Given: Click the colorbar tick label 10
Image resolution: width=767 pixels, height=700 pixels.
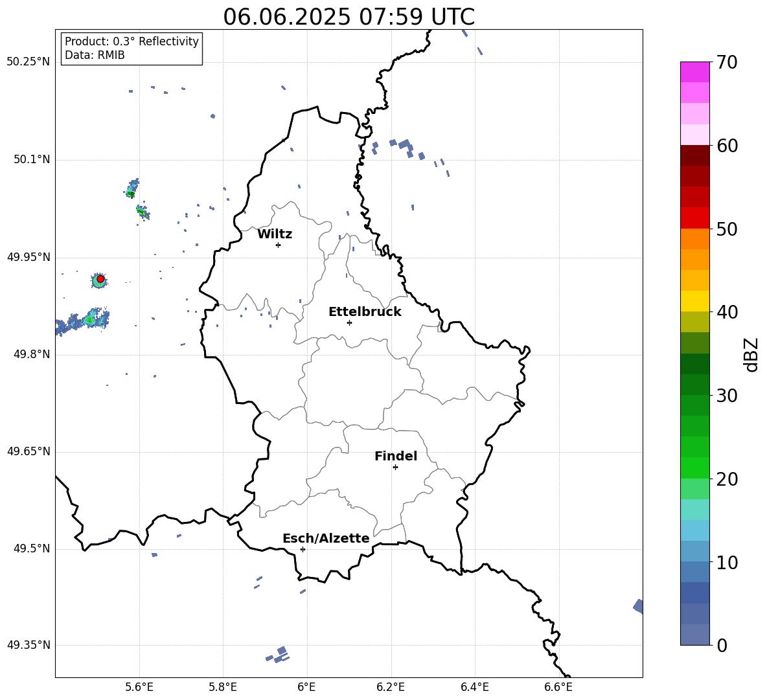Looking at the screenshot, I should (x=727, y=562).
